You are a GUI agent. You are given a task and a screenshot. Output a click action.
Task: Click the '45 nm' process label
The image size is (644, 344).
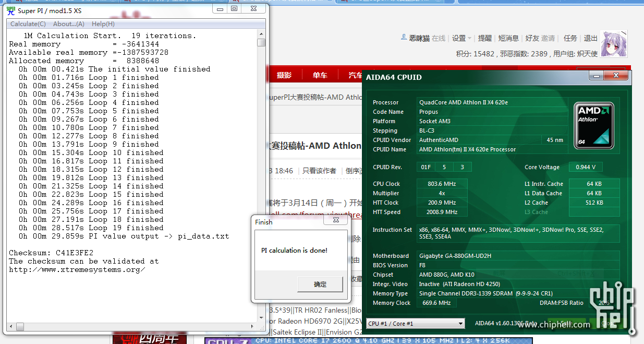(x=555, y=140)
